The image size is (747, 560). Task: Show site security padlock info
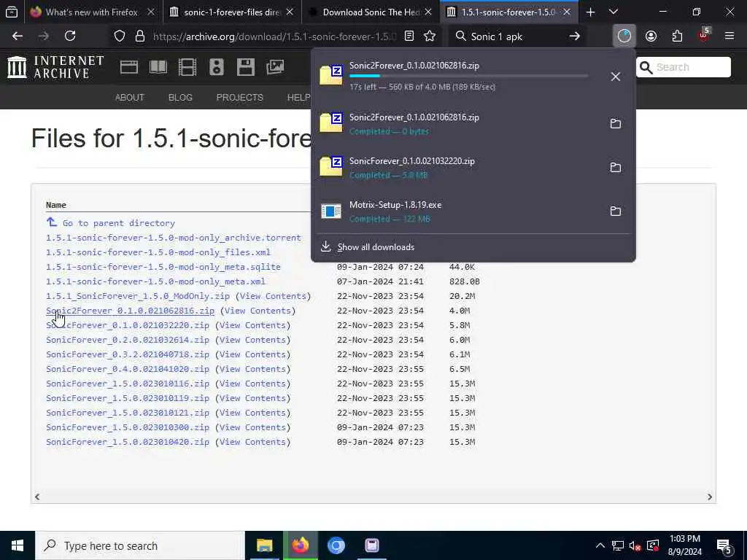(139, 36)
